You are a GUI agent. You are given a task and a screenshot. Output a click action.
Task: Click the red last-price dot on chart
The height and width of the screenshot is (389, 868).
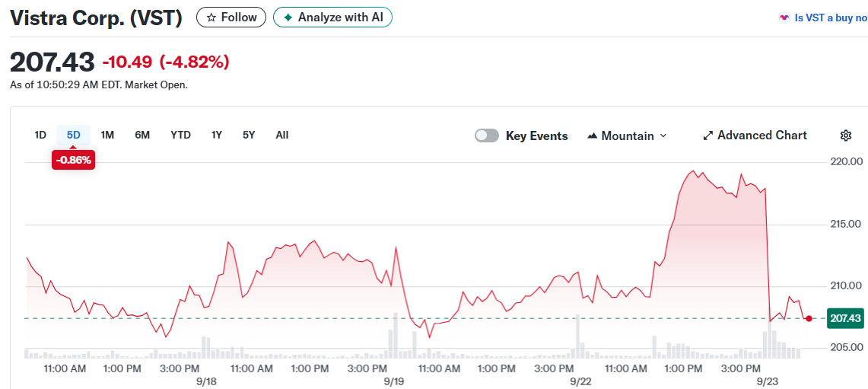click(x=809, y=318)
